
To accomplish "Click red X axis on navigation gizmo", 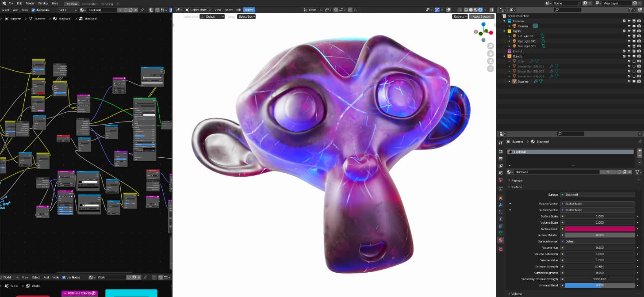I will coord(491,32).
